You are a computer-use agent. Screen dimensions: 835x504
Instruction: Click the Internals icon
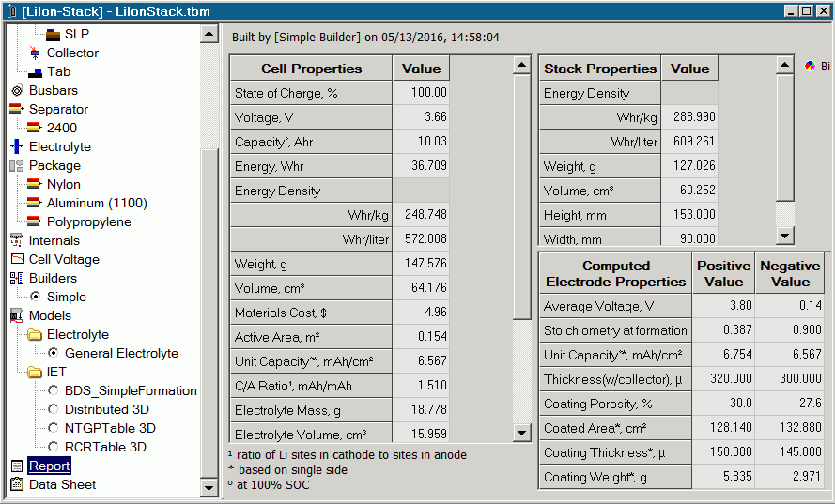click(16, 241)
